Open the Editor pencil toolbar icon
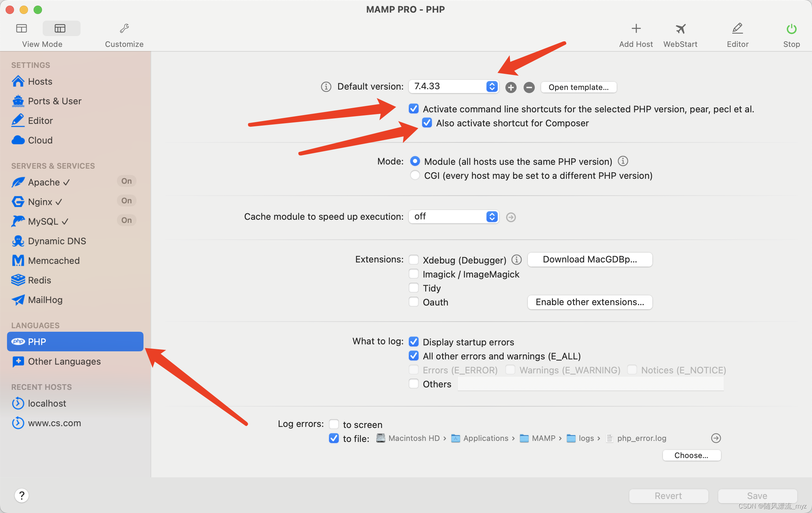This screenshot has width=812, height=513. 737,29
